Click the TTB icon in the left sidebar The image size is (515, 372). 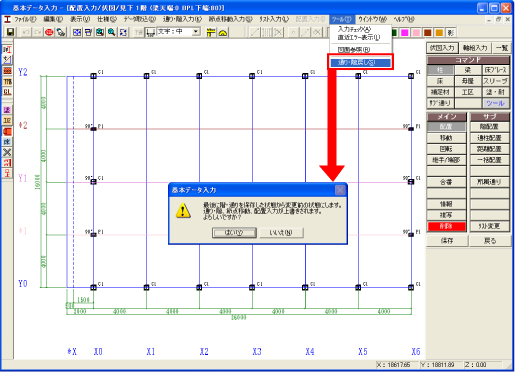(7, 81)
